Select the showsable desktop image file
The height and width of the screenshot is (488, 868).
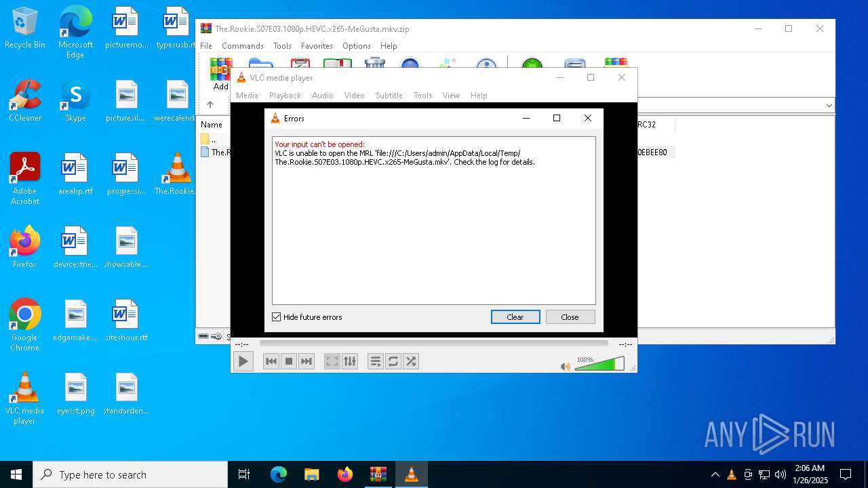(126, 247)
